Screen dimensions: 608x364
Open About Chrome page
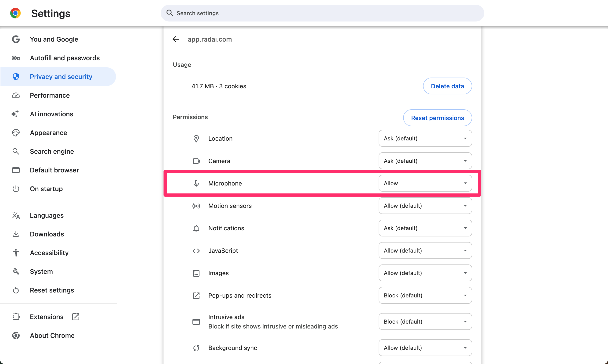tap(58, 335)
